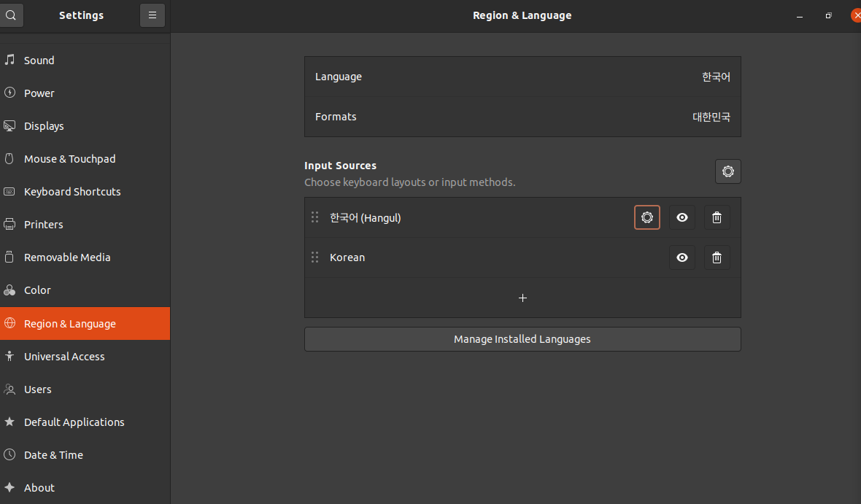Image resolution: width=861 pixels, height=504 pixels.
Task: Open the Settings search icon
Action: coord(12,15)
